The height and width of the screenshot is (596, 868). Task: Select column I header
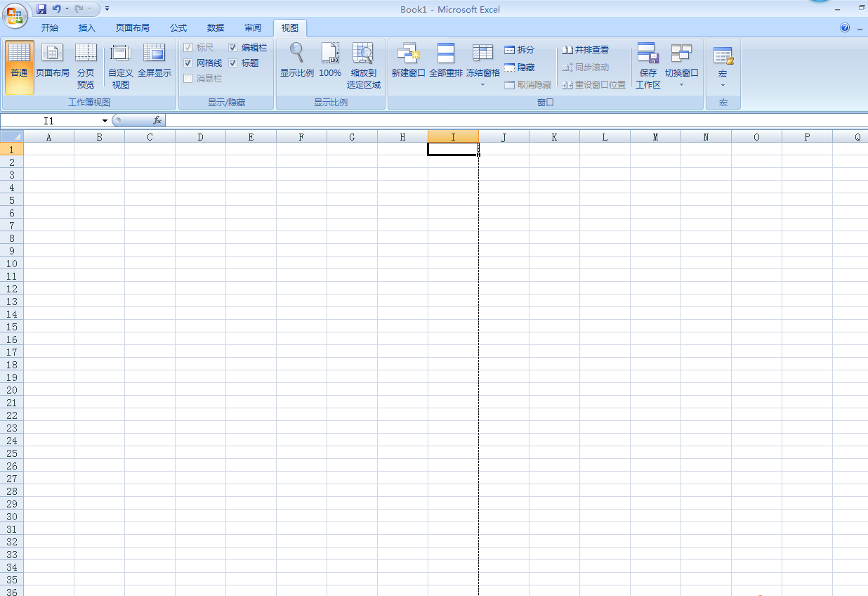[453, 137]
